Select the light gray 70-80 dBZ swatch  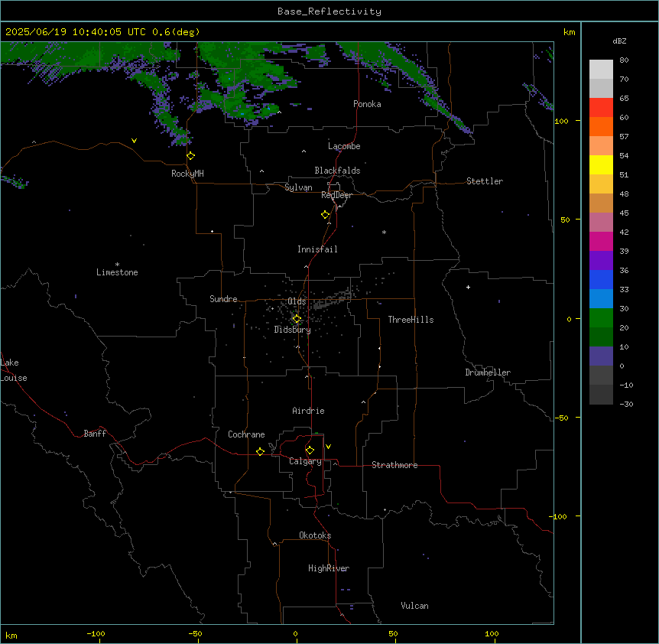coord(601,70)
